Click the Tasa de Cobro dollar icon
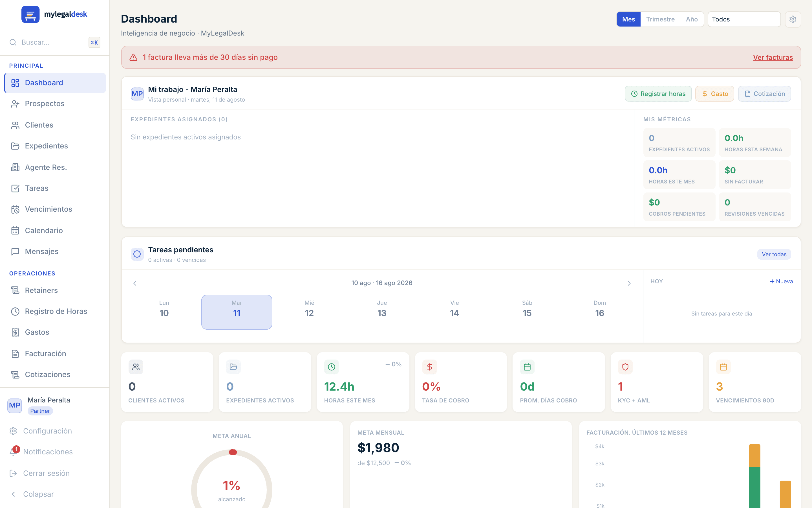The width and height of the screenshot is (812, 508). [x=429, y=367]
